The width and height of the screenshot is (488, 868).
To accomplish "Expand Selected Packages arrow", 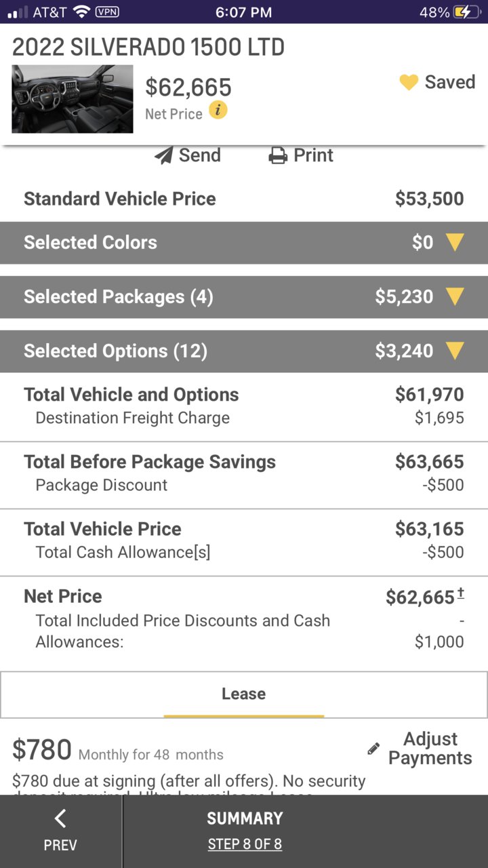I will click(455, 297).
